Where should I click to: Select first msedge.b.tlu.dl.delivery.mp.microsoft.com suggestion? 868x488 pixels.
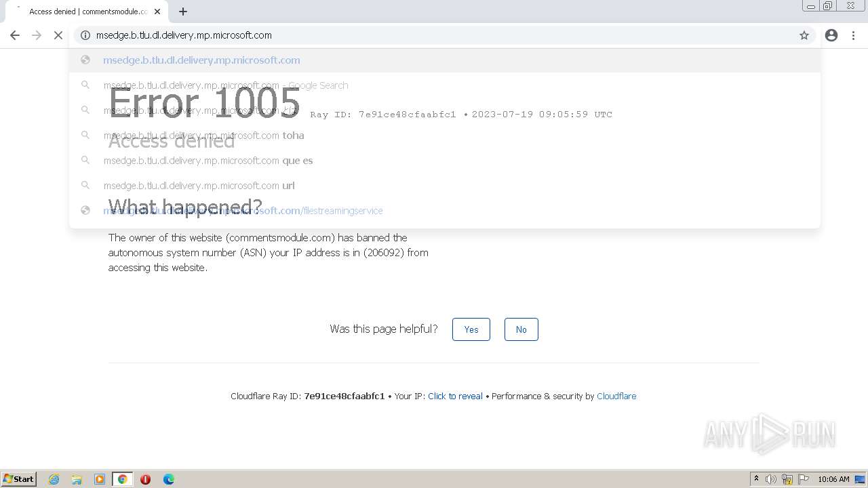[x=445, y=60]
